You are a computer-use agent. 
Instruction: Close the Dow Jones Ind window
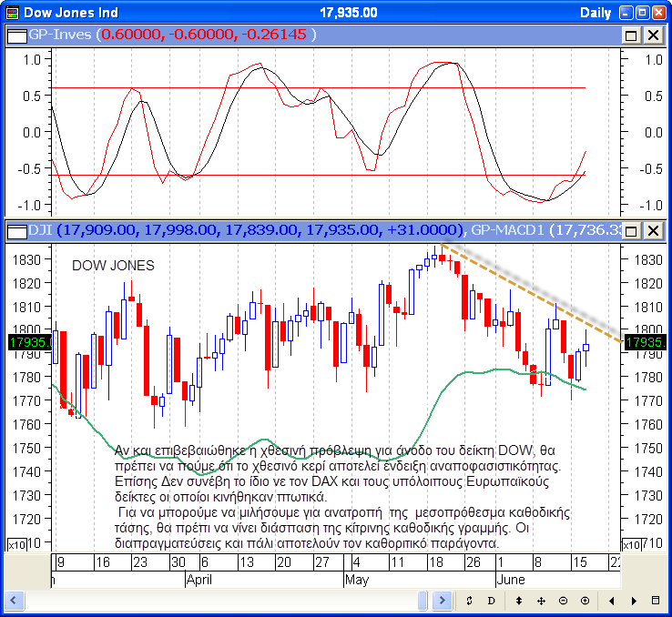click(658, 13)
